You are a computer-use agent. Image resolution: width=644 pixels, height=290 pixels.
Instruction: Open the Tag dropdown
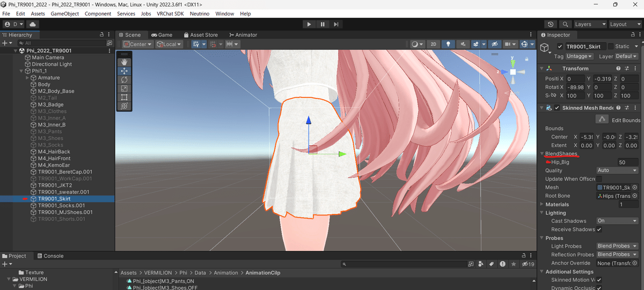point(579,56)
